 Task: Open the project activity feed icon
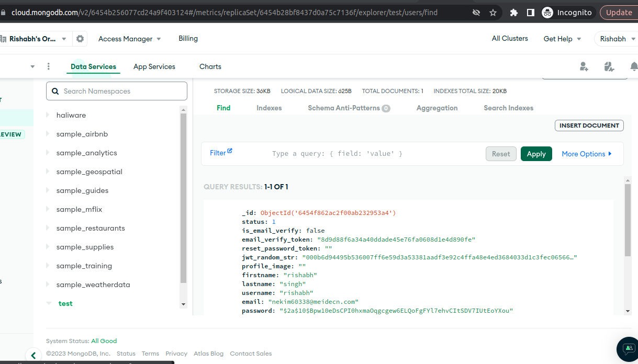point(609,66)
